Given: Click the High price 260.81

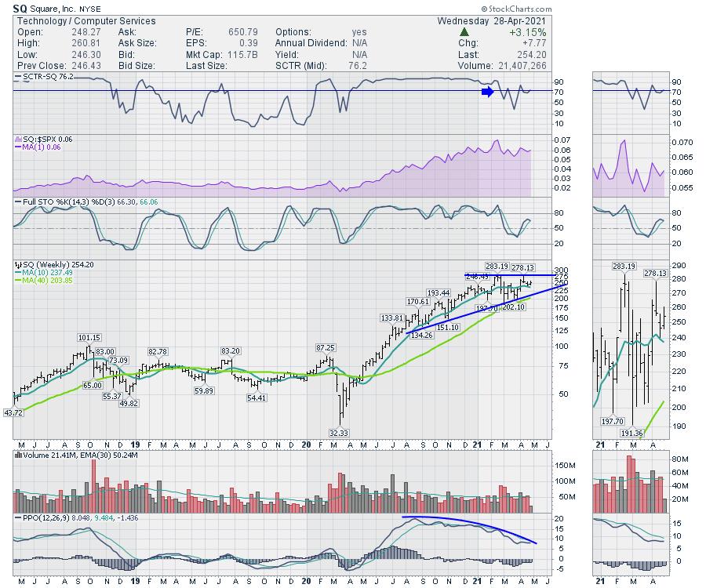Looking at the screenshot, I should point(86,43).
